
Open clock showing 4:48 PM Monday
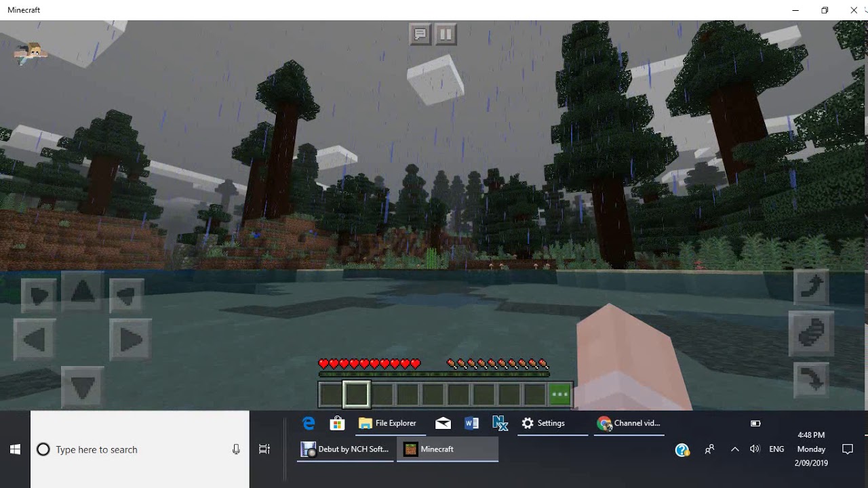click(811, 449)
